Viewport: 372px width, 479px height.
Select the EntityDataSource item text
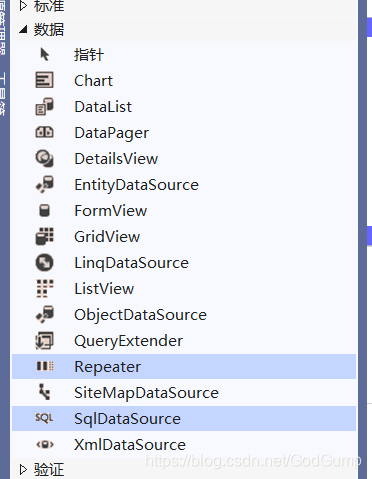click(x=136, y=185)
